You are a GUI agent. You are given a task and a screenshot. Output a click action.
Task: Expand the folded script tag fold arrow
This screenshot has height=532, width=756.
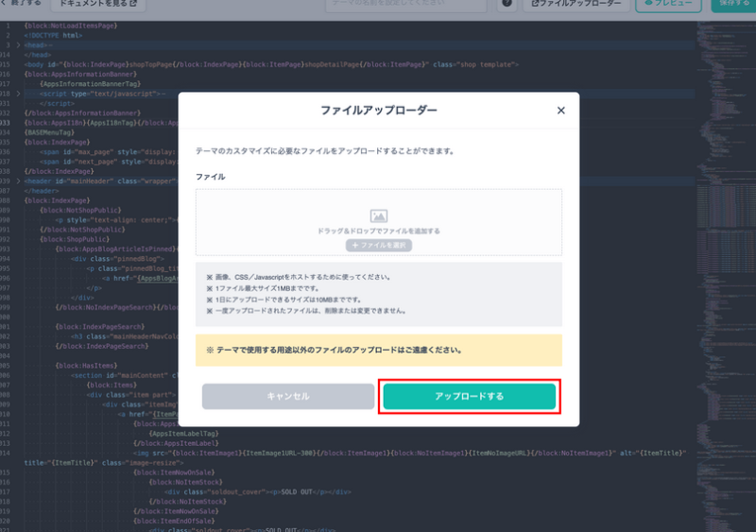coord(18,94)
